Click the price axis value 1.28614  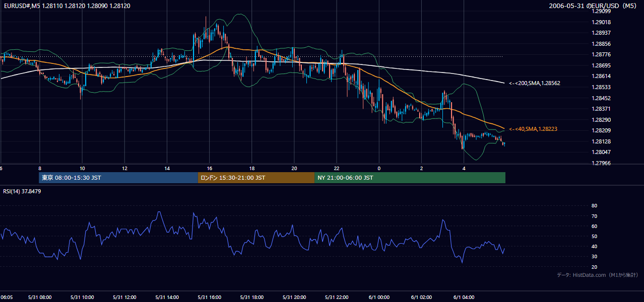pos(601,77)
